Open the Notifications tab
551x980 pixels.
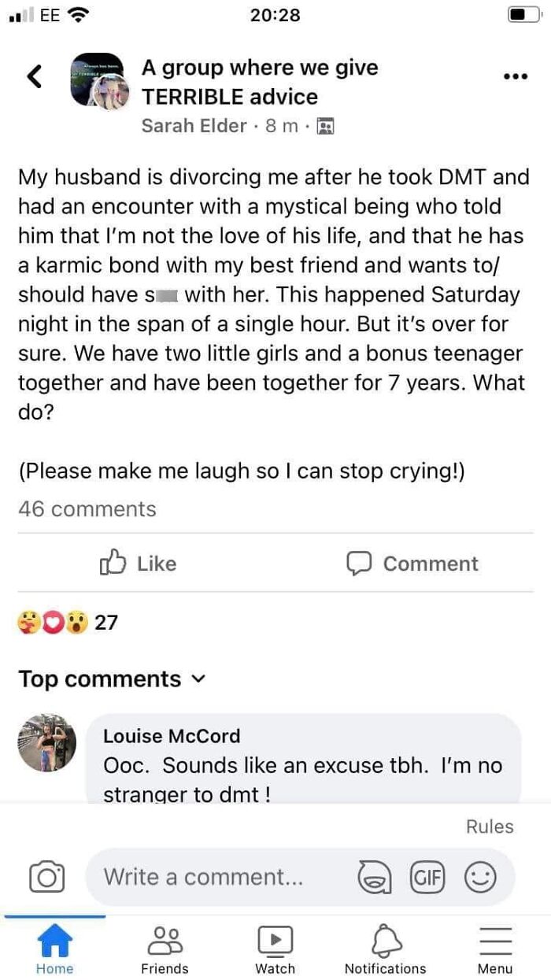[x=385, y=949]
